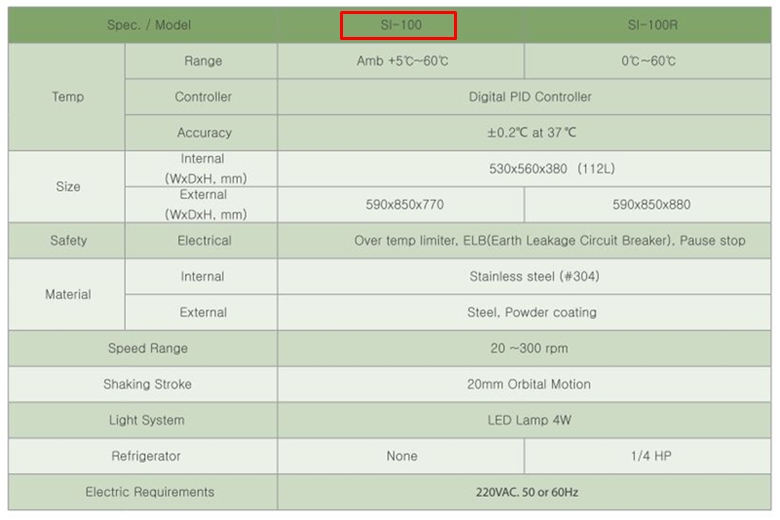
Task: Select the Digital PID Controller cell
Action: click(x=530, y=97)
